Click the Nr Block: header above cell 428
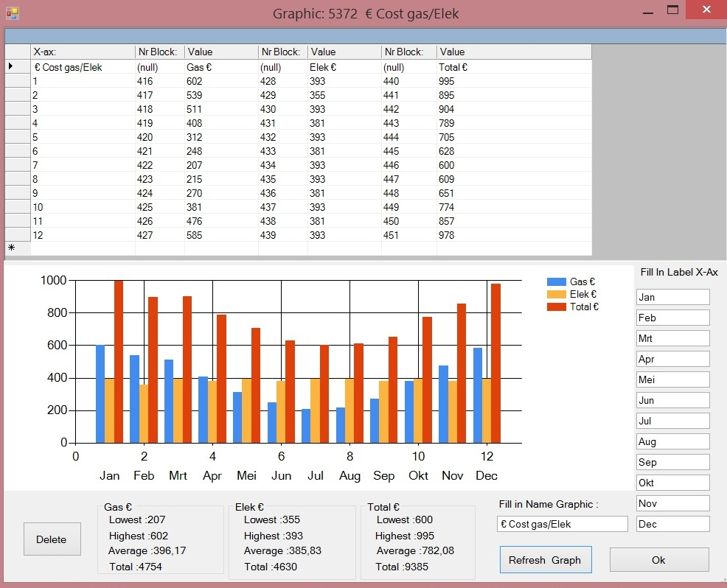 pyautogui.click(x=283, y=52)
